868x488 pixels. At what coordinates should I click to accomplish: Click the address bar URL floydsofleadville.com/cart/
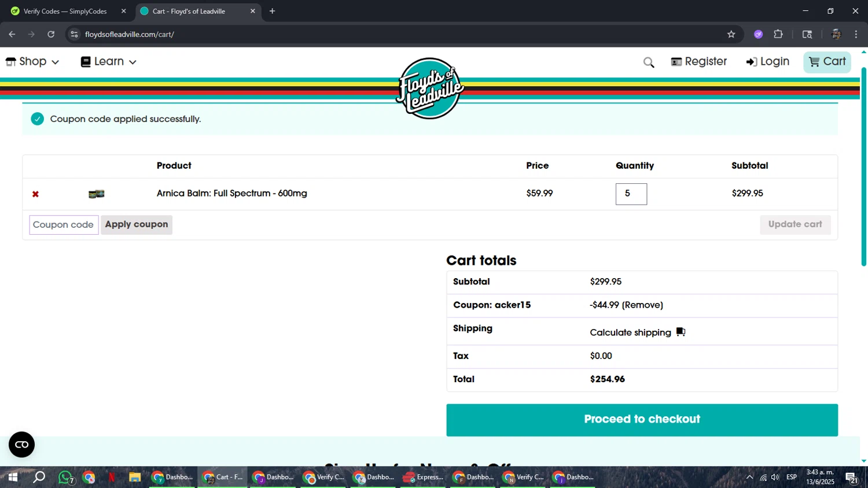coord(130,34)
